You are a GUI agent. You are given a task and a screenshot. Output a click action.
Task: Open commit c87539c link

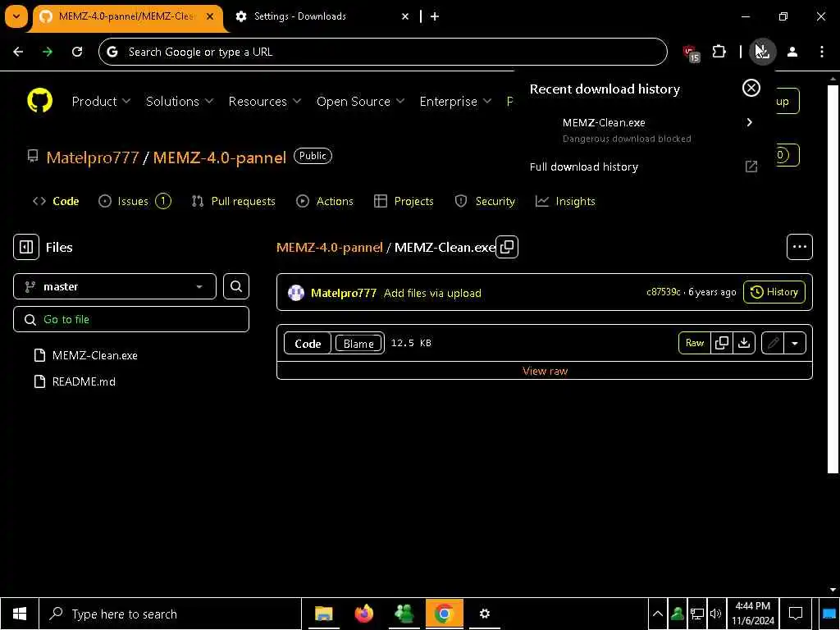(x=663, y=292)
